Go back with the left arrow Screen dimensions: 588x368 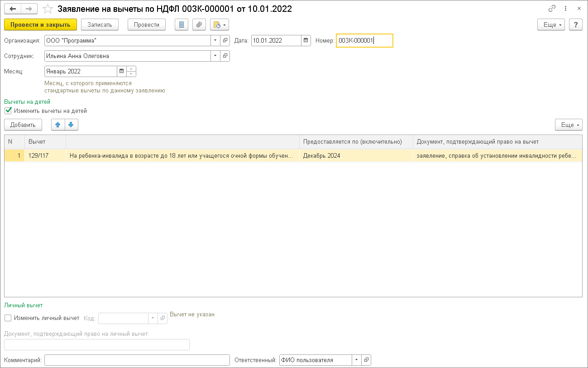[x=13, y=9]
